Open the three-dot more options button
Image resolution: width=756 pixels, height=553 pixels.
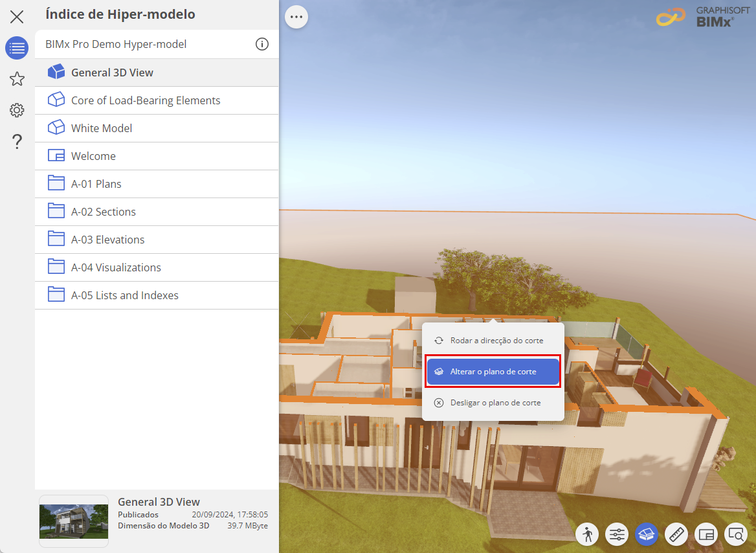coord(296,17)
